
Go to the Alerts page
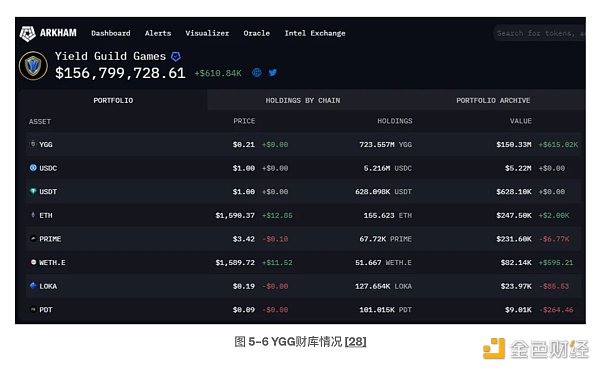158,33
